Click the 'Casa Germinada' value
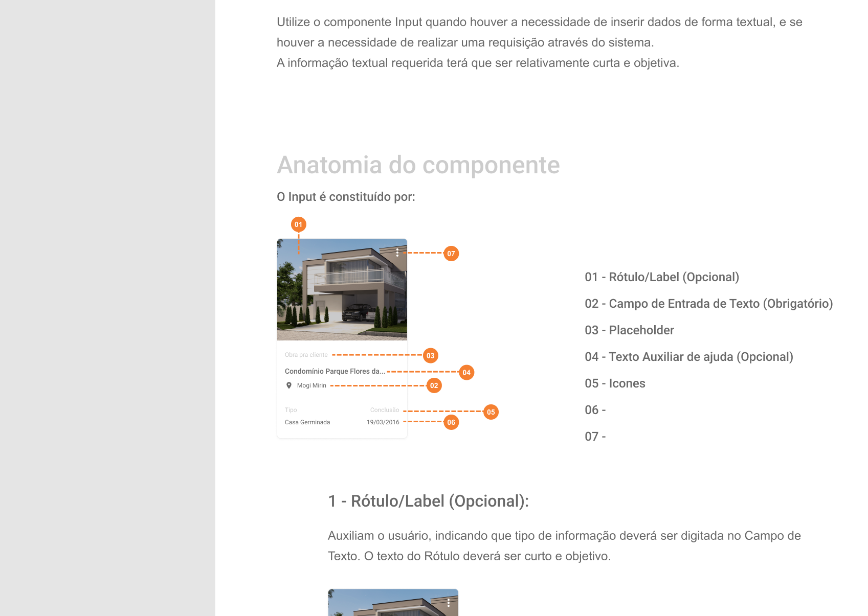The width and height of the screenshot is (868, 616). 307,422
